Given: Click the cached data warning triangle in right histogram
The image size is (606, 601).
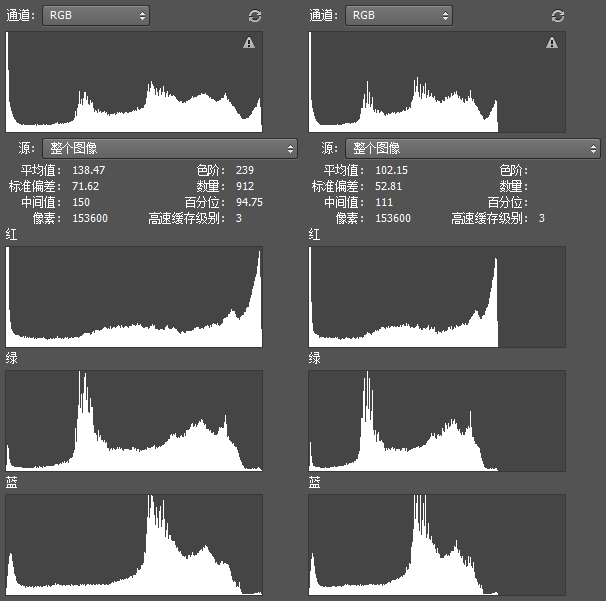Looking at the screenshot, I should click(552, 43).
